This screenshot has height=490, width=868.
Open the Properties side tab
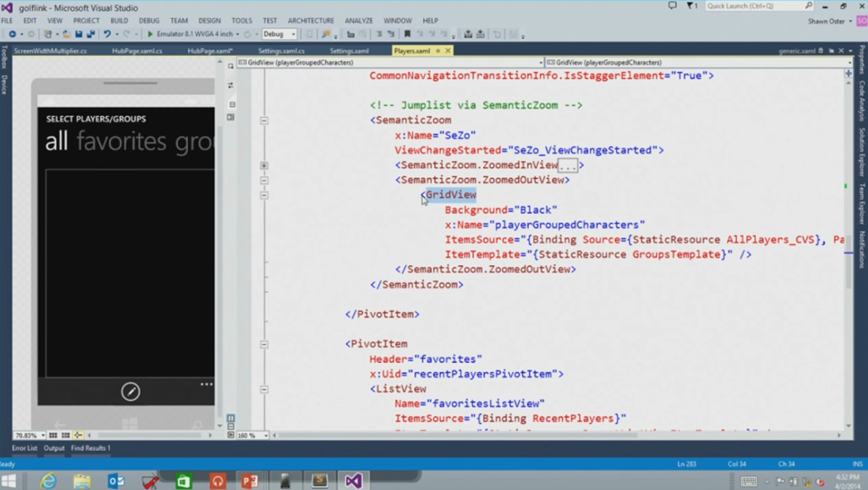click(x=862, y=61)
